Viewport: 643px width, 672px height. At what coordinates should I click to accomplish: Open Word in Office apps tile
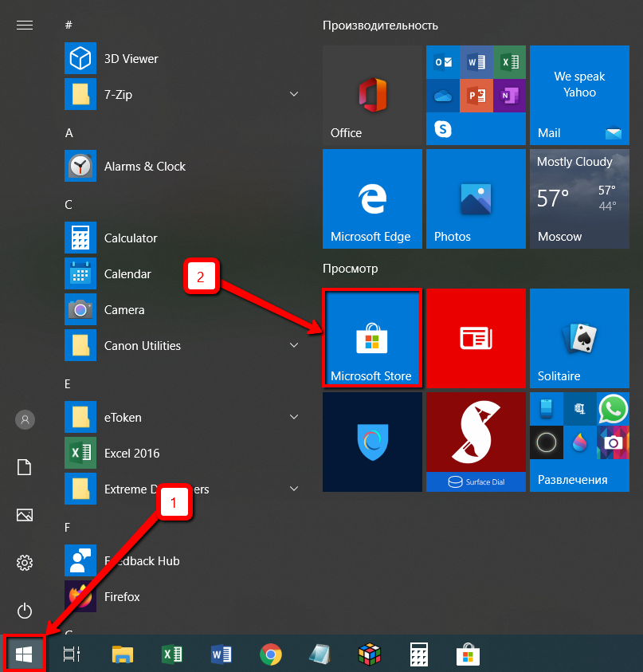[x=476, y=62]
